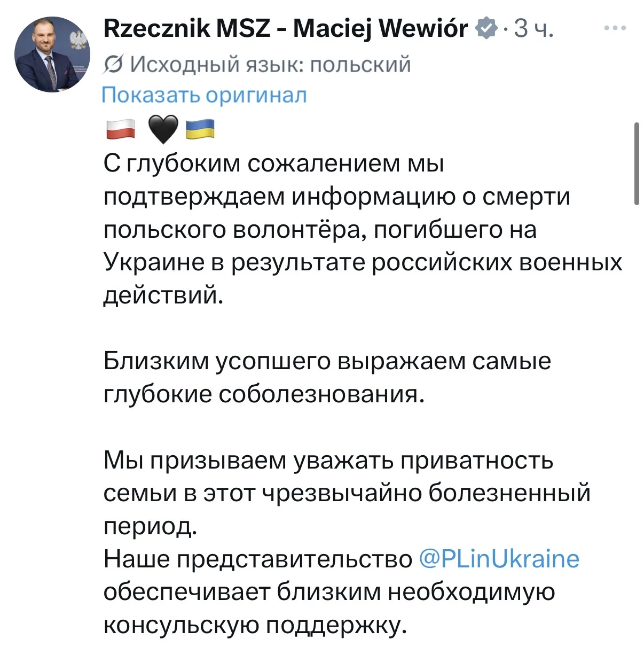
Task: Click the translation icon beside Исходный язык
Action: coord(113,65)
